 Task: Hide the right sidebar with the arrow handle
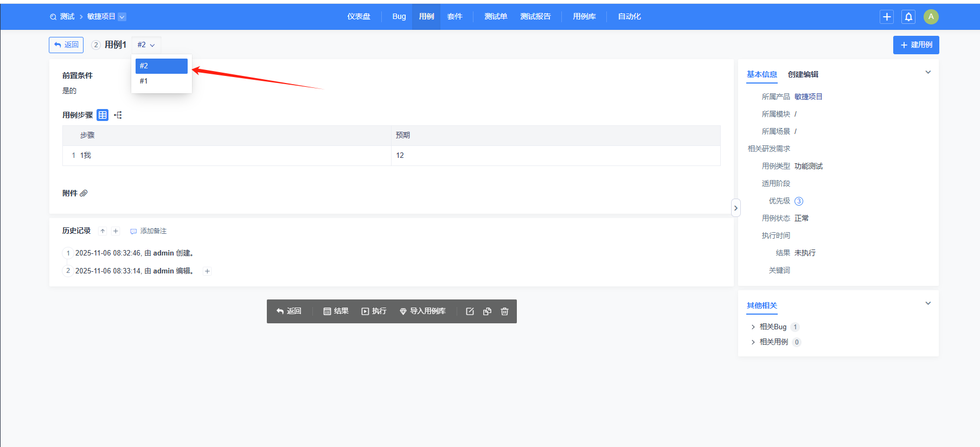pyautogui.click(x=736, y=208)
